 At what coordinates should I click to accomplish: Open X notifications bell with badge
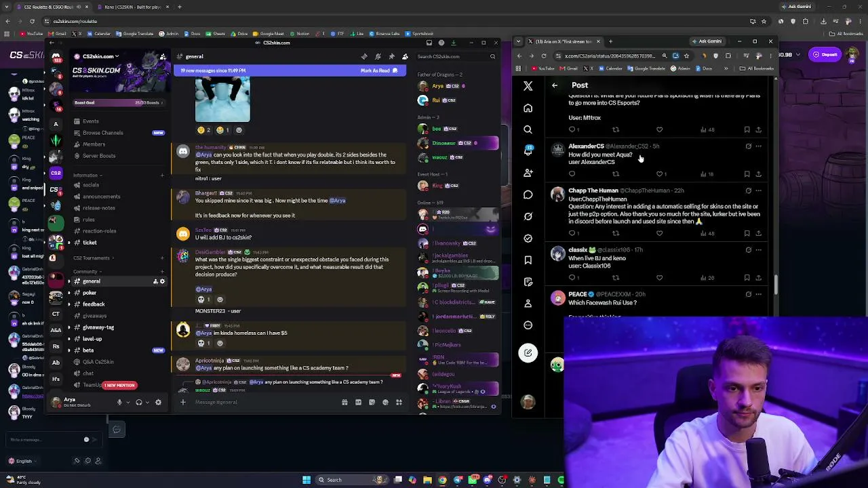[528, 151]
